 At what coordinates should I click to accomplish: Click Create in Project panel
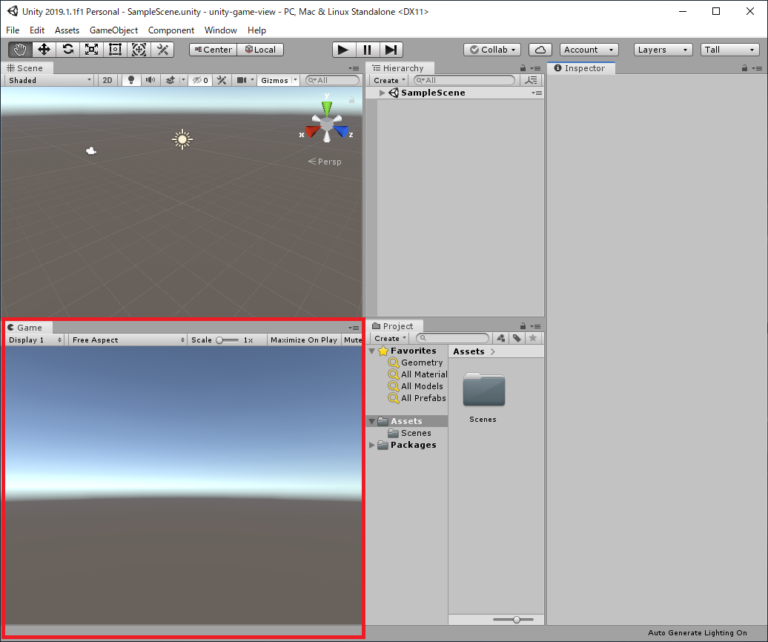coord(390,338)
